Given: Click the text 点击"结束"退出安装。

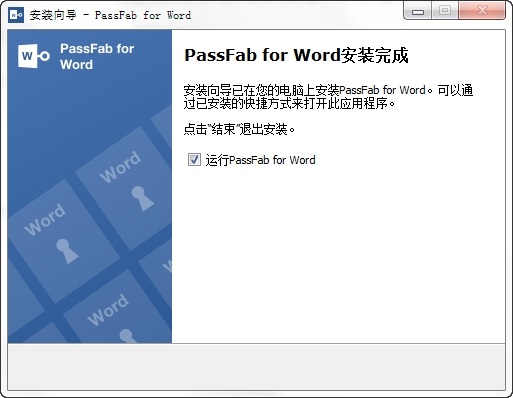Looking at the screenshot, I should pyautogui.click(x=239, y=129).
